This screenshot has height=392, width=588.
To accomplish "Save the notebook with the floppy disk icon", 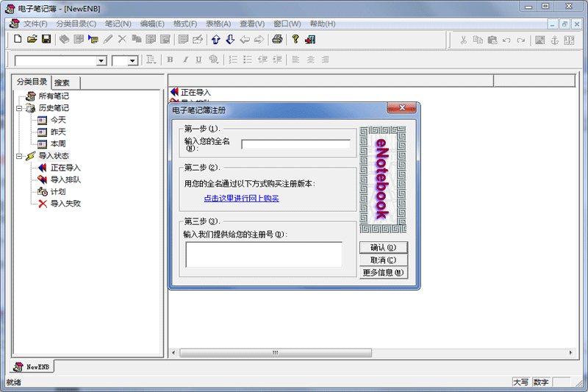I will coord(46,39).
